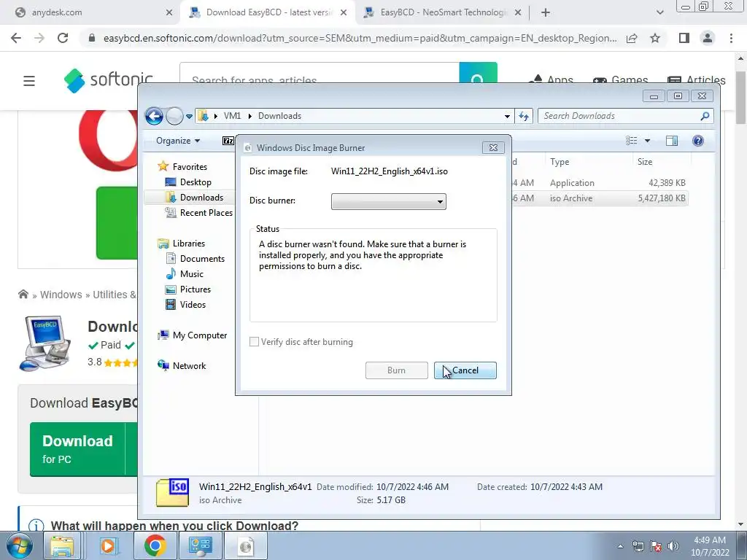Click the ISO file thumbnail in details pane
This screenshot has width=747, height=560.
172,492
